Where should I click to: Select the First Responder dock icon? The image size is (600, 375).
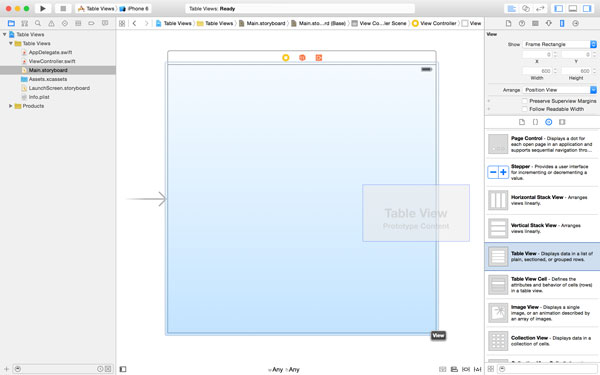[x=302, y=58]
